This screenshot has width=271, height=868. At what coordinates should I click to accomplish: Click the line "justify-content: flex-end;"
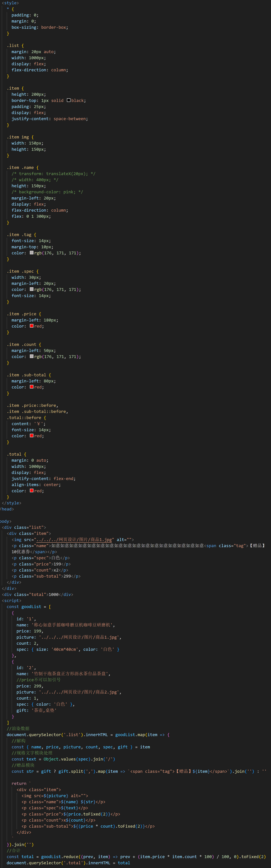pos(43,479)
